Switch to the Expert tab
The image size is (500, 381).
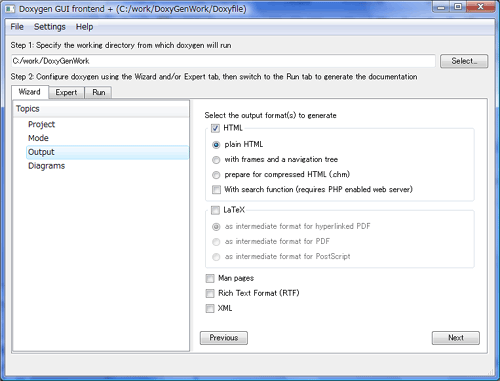[66, 92]
